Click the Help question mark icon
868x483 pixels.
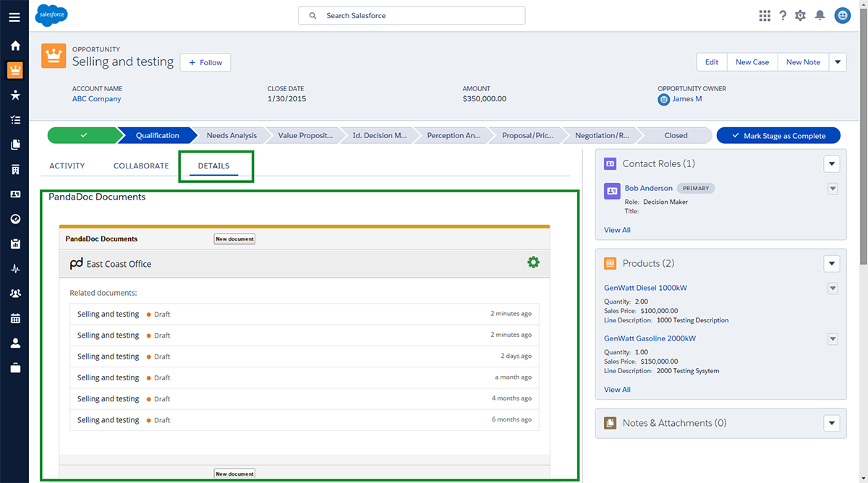coord(783,14)
